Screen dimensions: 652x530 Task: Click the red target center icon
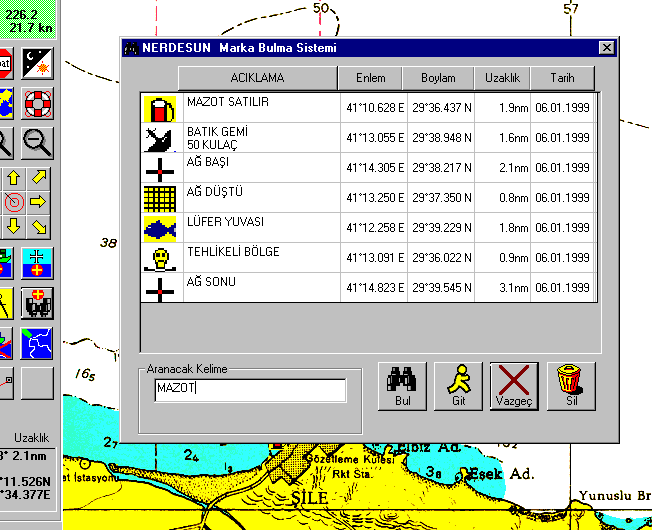point(14,201)
